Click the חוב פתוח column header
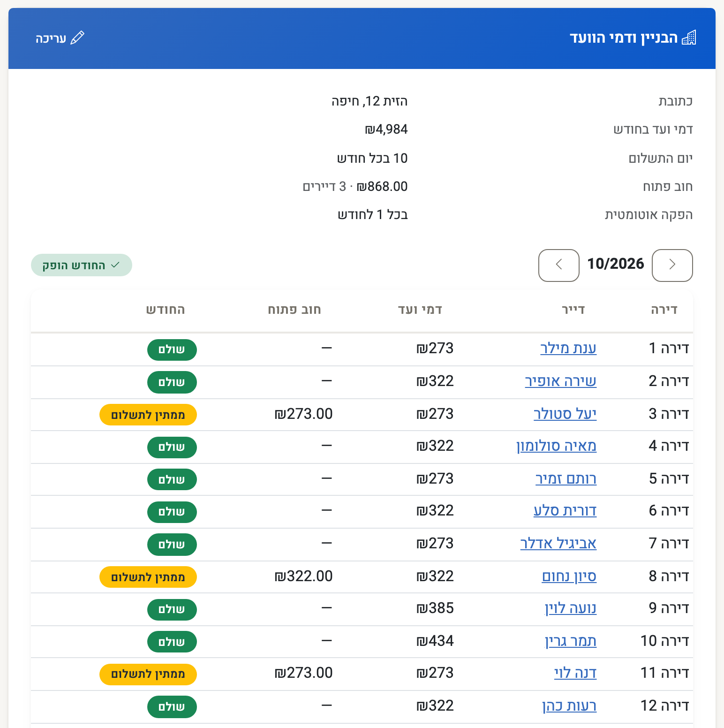The width and height of the screenshot is (724, 728). click(294, 310)
